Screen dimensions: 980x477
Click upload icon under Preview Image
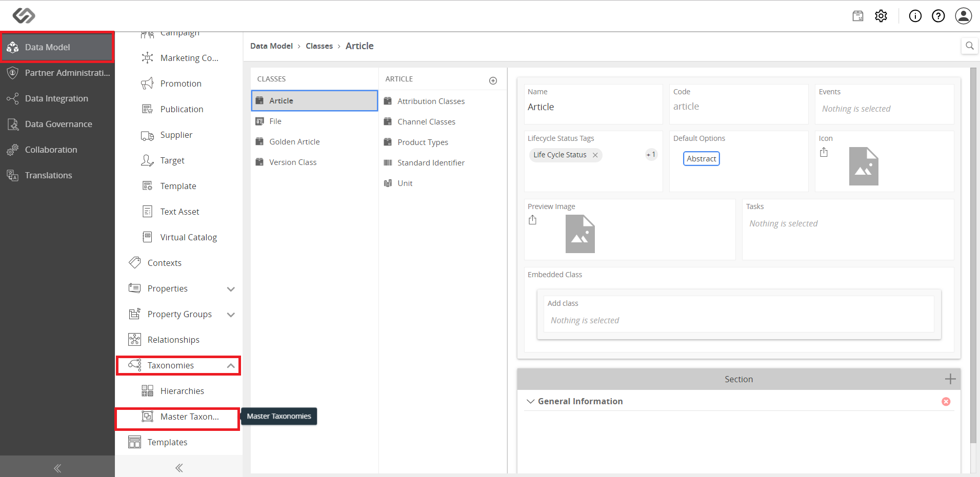(533, 220)
